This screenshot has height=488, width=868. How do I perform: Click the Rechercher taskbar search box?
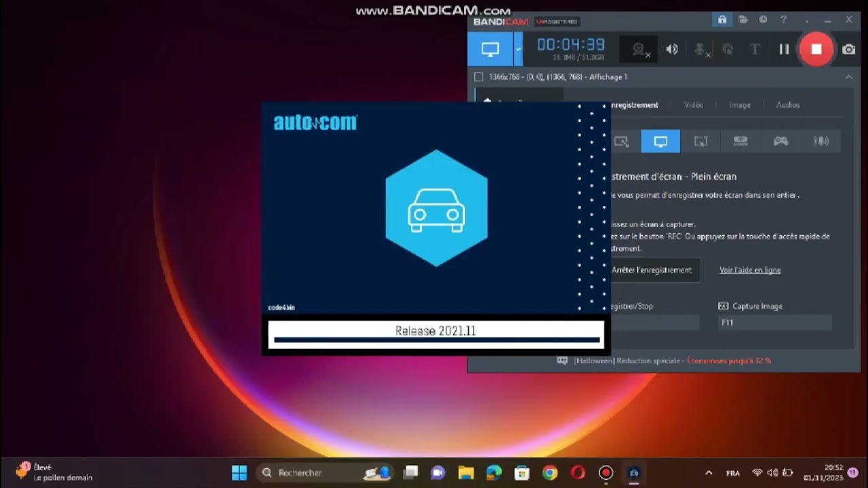pos(326,472)
